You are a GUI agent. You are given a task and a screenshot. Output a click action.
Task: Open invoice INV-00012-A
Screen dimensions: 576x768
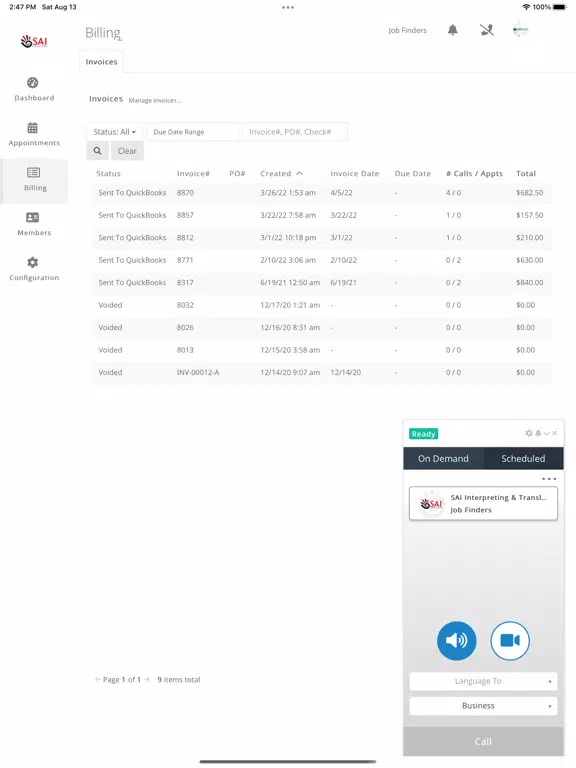pyautogui.click(x=322, y=373)
